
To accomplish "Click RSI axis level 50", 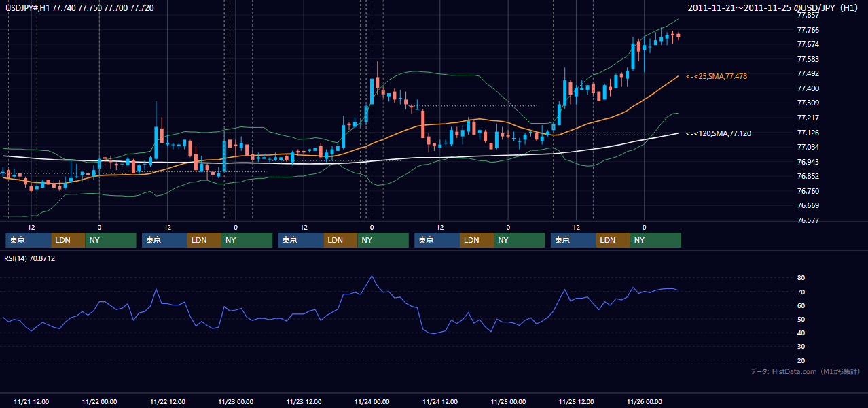I will (801, 319).
